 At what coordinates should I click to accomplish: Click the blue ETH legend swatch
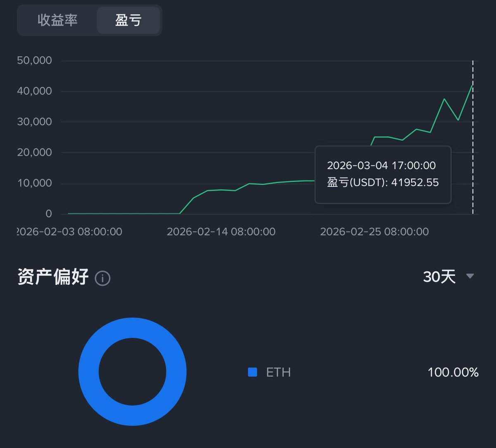pos(253,372)
